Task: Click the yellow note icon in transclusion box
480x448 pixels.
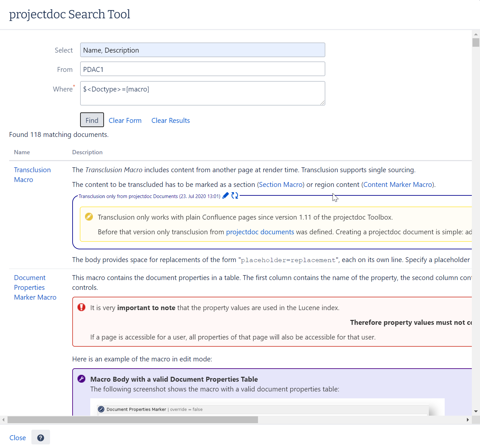Action: click(89, 217)
